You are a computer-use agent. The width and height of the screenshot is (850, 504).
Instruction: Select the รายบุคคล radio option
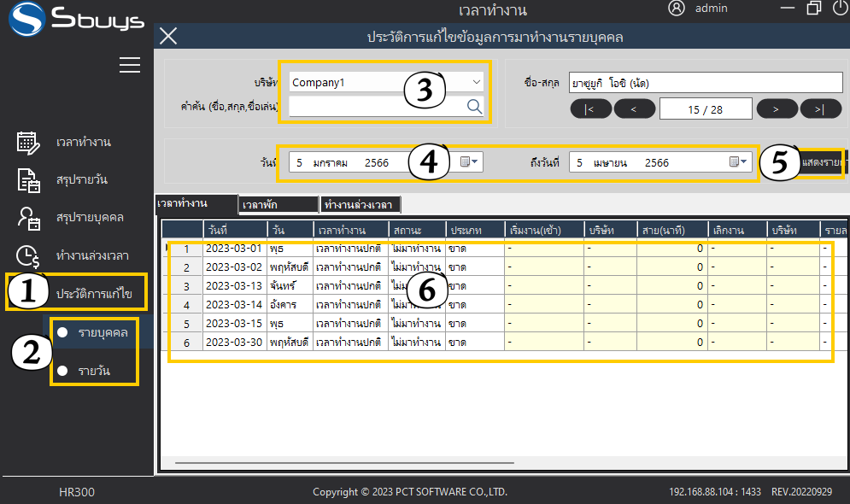[62, 332]
